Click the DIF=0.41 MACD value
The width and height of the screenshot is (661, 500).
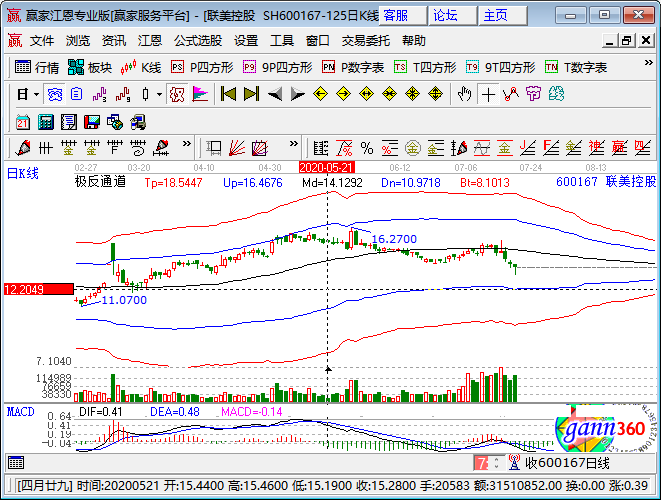pyautogui.click(x=101, y=412)
